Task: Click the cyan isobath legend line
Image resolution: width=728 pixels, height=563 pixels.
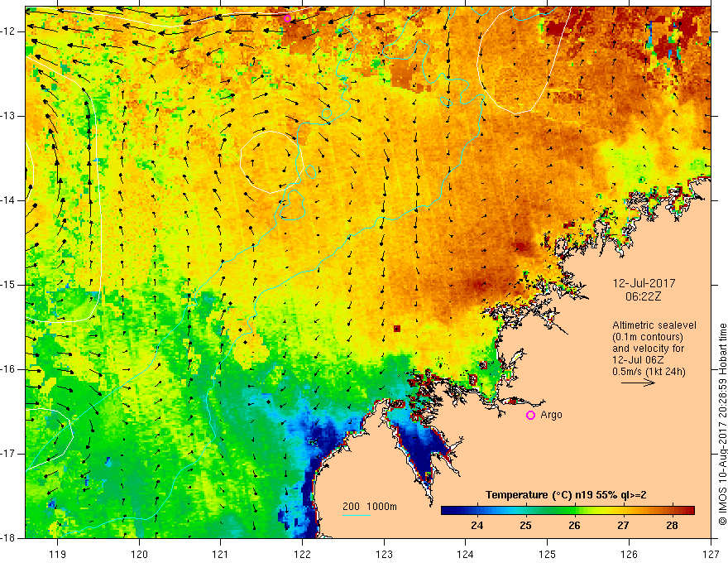Action: [x=357, y=515]
